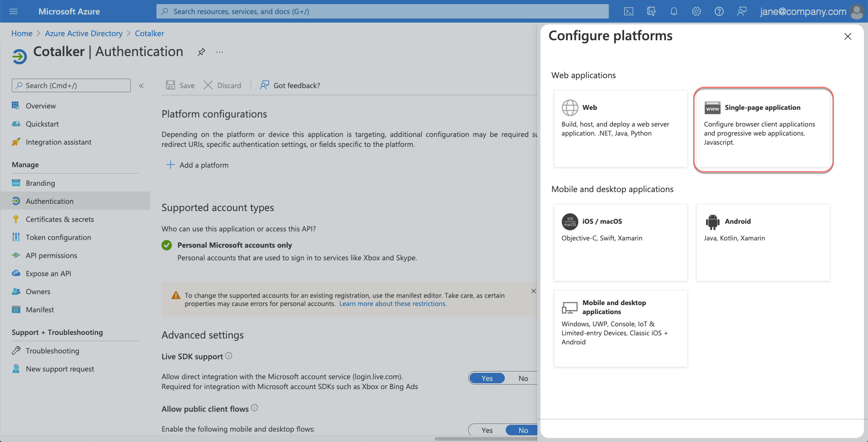This screenshot has width=868, height=442.
Task: Click the horizontal scrollbar at the bottom
Action: click(486, 439)
